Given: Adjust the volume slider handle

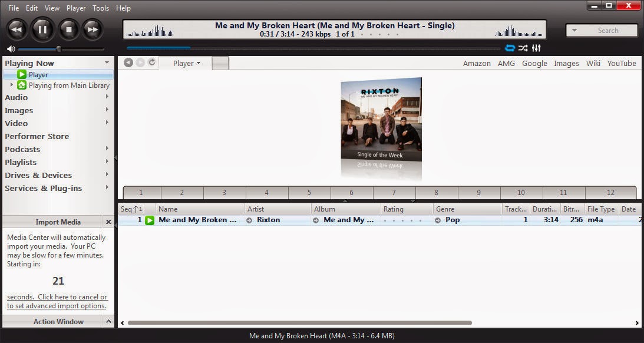Looking at the screenshot, I should [59, 49].
